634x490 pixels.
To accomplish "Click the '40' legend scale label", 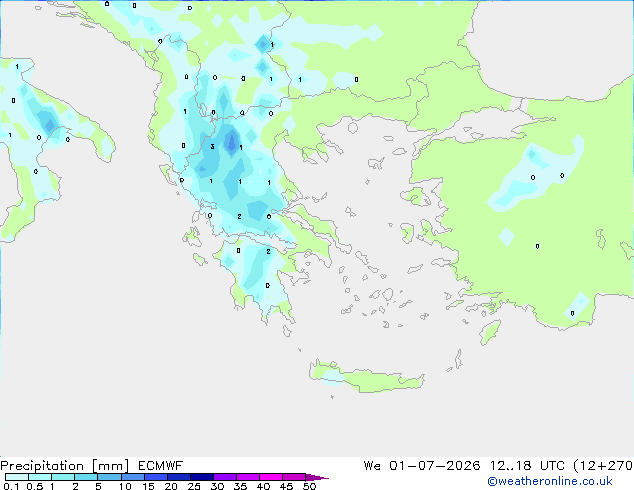I will tap(263, 486).
